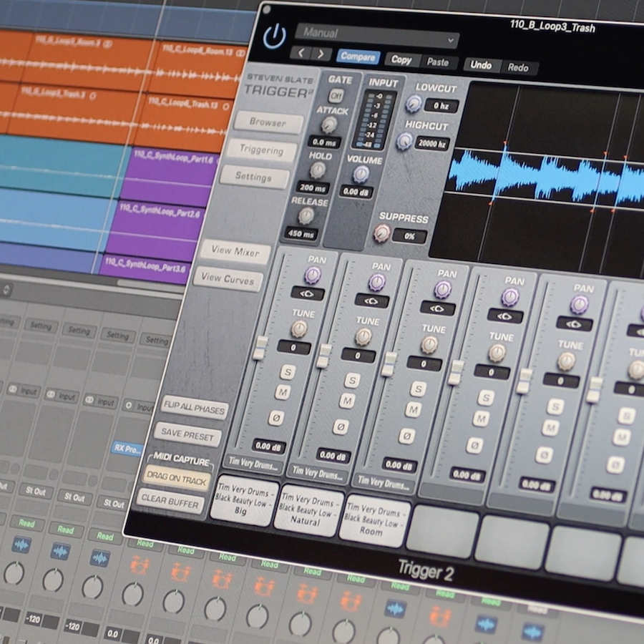Click the previous preset arrow
644x644 pixels.
click(301, 54)
